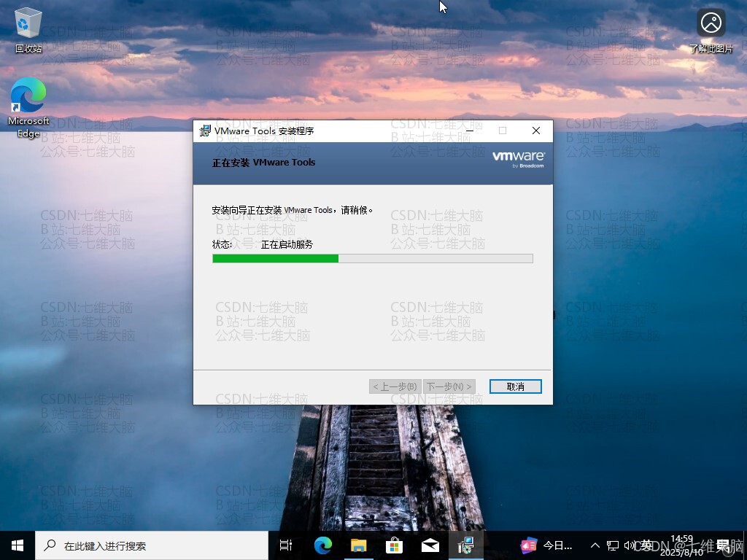Open the Windows Start menu
This screenshot has height=560, width=747.
click(18, 545)
